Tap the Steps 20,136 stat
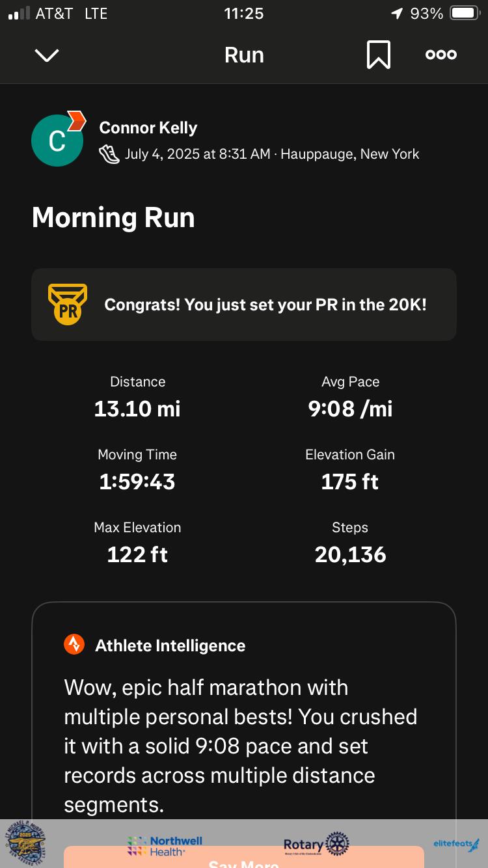The height and width of the screenshot is (868, 488). coord(350,543)
